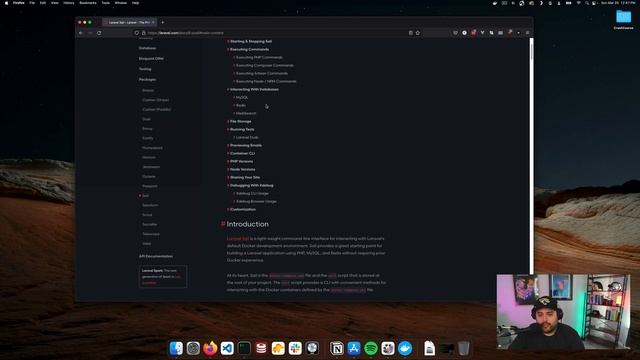The height and width of the screenshot is (360, 640).
Task: Jump to Running Tests section
Action: (242, 129)
